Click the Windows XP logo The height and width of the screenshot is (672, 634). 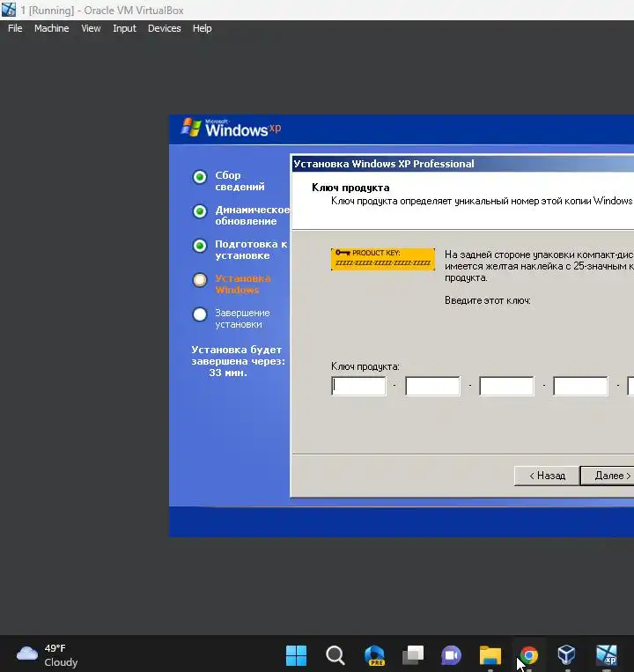tap(231, 128)
